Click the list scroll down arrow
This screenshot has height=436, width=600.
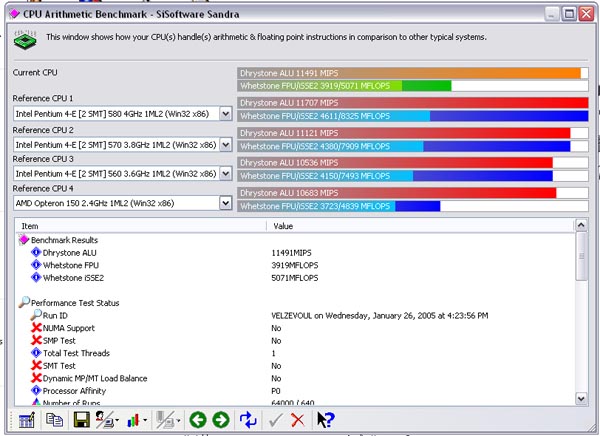click(x=581, y=399)
